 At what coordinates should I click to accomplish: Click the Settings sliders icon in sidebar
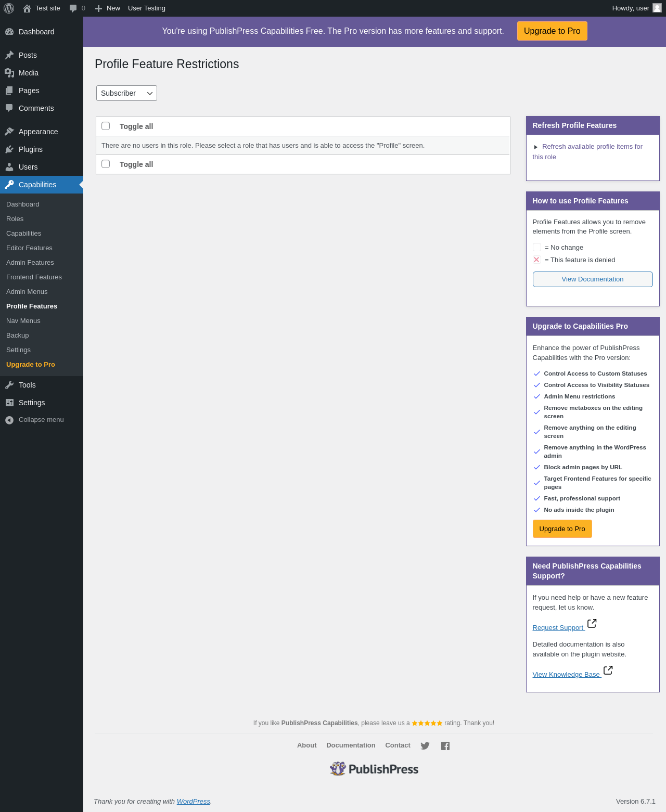point(9,403)
